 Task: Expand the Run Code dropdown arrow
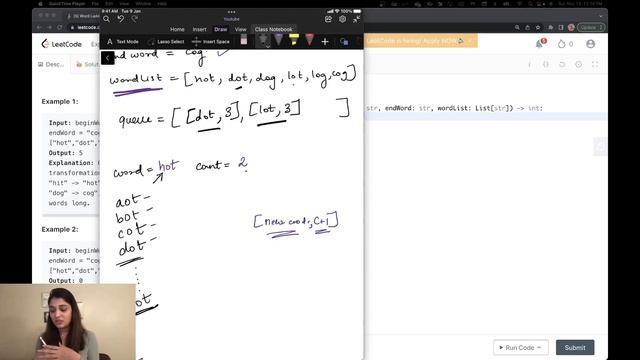pos(539,347)
